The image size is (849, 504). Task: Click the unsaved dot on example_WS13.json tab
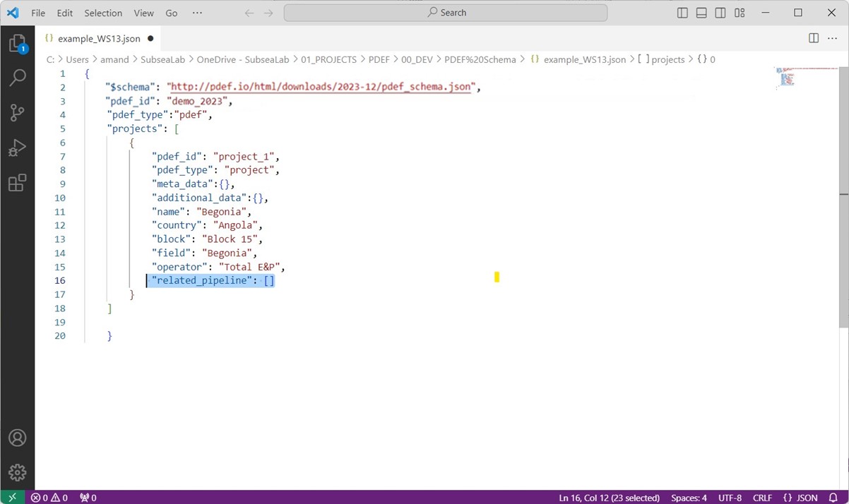pos(150,38)
